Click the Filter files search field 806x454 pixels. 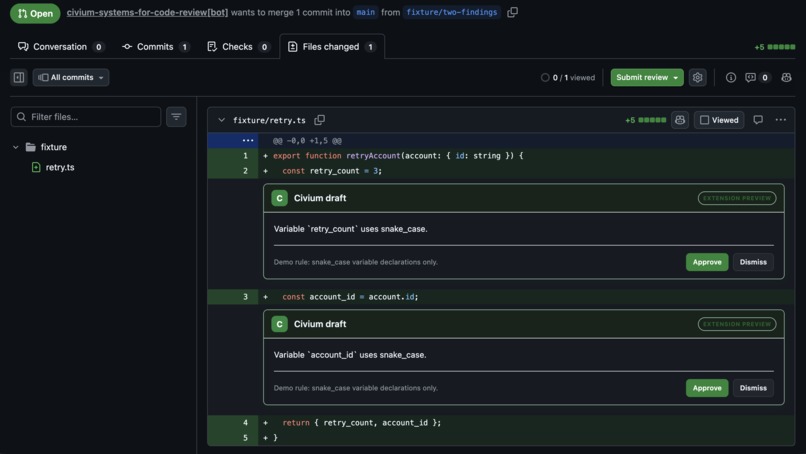(86, 117)
